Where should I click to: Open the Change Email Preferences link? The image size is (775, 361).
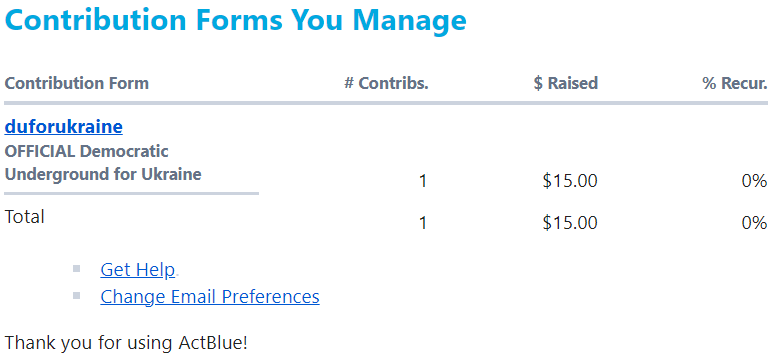(210, 296)
